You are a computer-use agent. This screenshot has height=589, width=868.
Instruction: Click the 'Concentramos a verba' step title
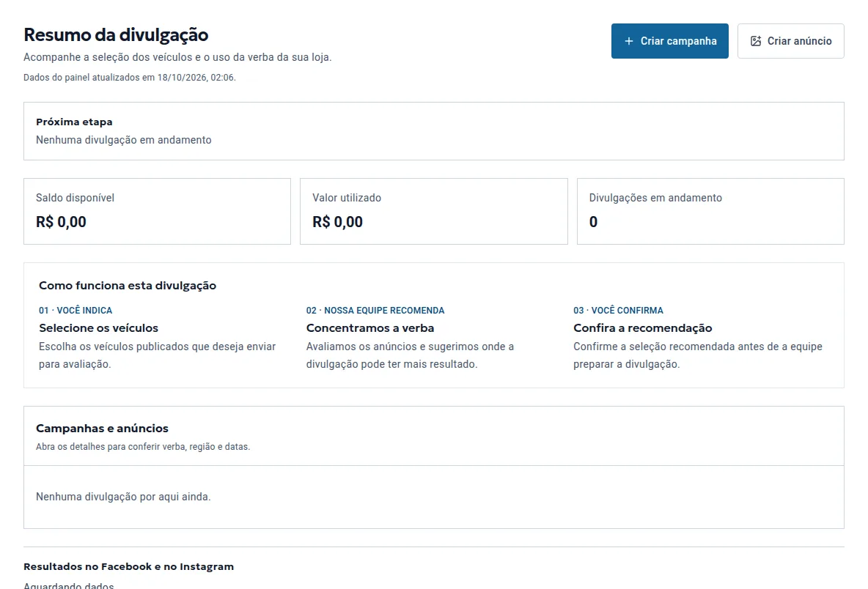369,328
